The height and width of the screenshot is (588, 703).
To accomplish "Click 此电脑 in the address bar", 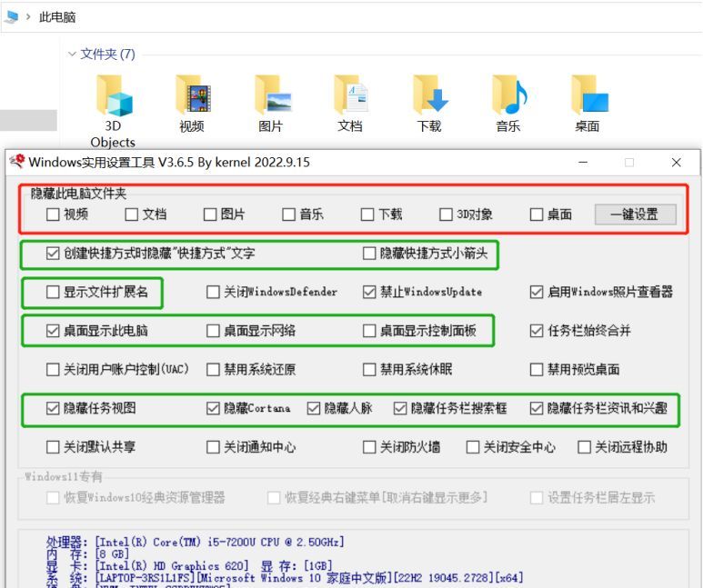I will (57, 17).
